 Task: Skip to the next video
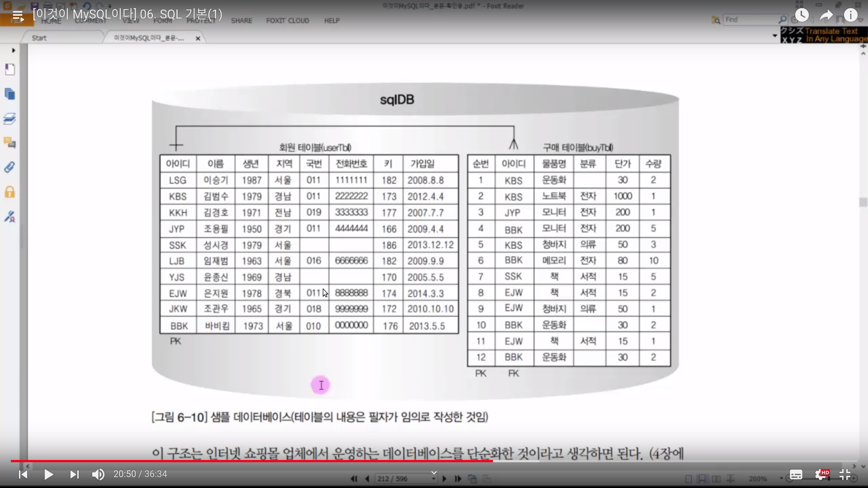75,474
